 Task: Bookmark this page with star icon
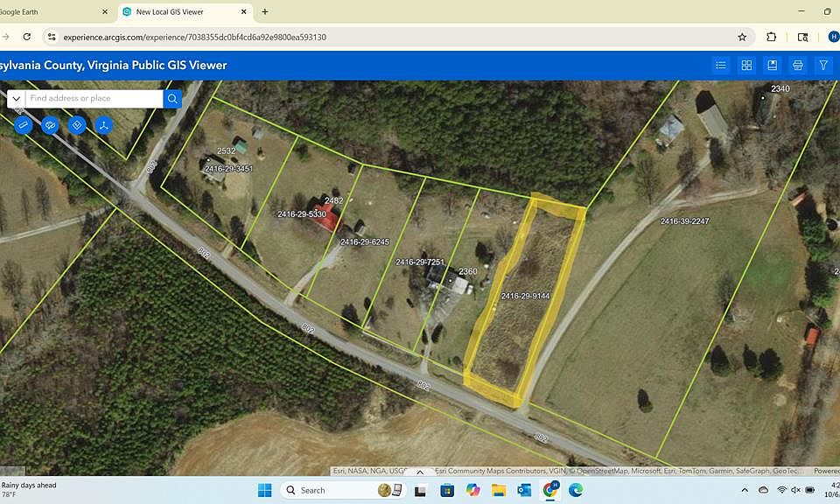point(742,37)
